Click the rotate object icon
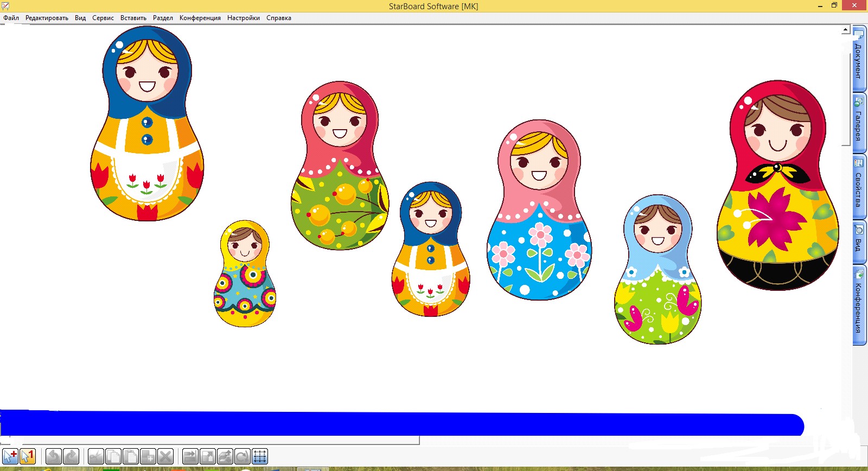The image size is (868, 471). pyautogui.click(x=242, y=456)
